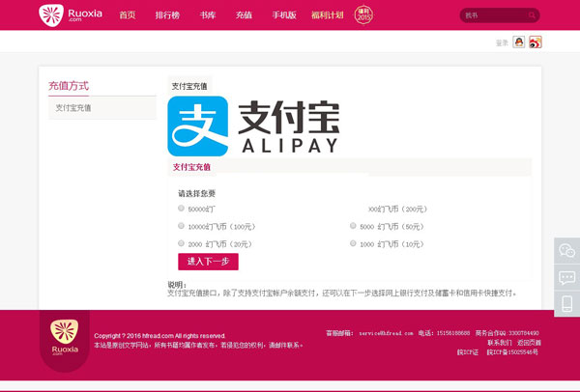Image resolution: width=580 pixels, height=392 pixels.
Task: Open 手机版 mobile version menu item
Action: (x=284, y=15)
